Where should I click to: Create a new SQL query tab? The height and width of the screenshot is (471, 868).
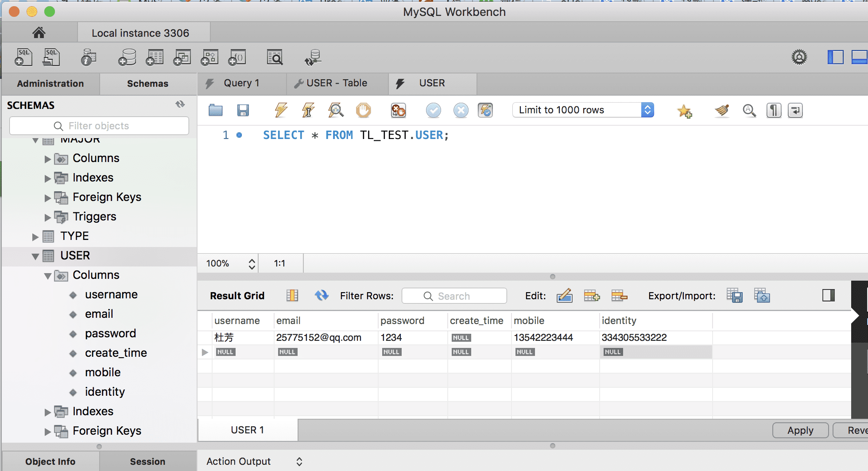pos(23,57)
